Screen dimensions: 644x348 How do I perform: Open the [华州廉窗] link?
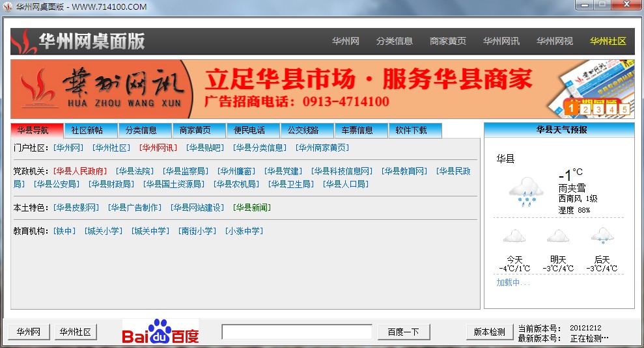[x=236, y=171]
